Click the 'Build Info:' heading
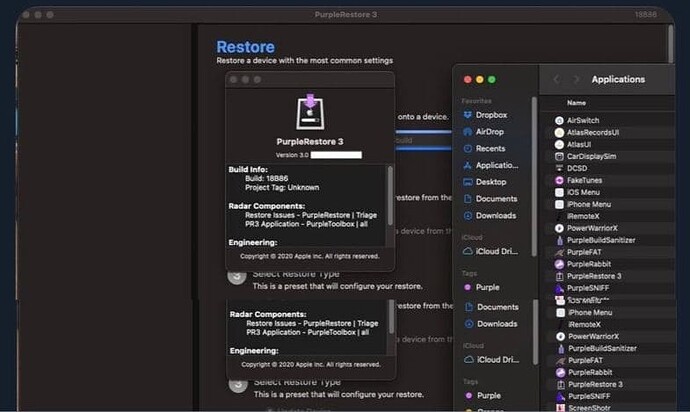The width and height of the screenshot is (690, 412). pyautogui.click(x=248, y=169)
